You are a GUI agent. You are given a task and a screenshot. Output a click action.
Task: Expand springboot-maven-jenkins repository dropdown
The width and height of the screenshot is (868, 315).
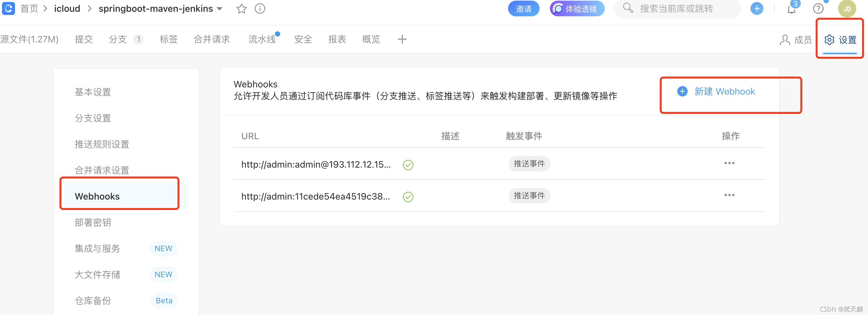(220, 9)
